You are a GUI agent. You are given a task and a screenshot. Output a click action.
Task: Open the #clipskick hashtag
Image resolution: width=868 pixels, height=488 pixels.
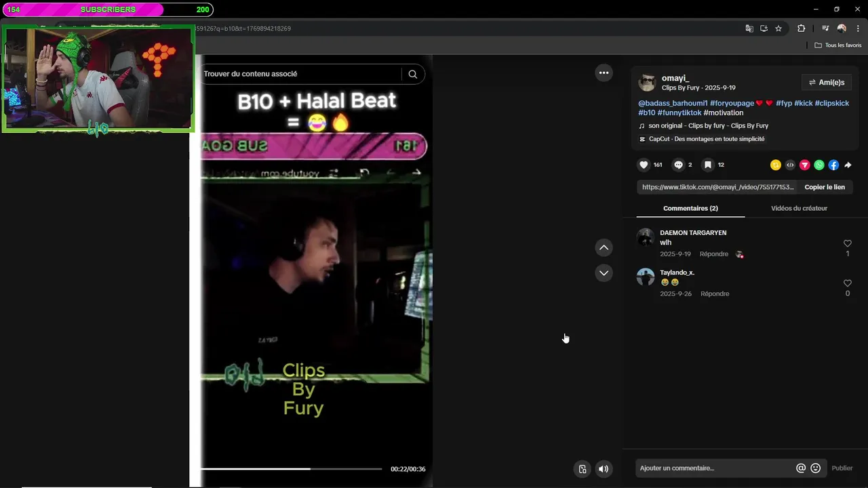[x=832, y=103]
